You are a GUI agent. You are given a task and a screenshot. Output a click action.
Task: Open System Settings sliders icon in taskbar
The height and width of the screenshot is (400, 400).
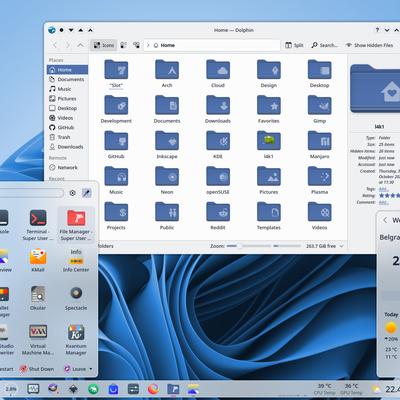(133, 389)
